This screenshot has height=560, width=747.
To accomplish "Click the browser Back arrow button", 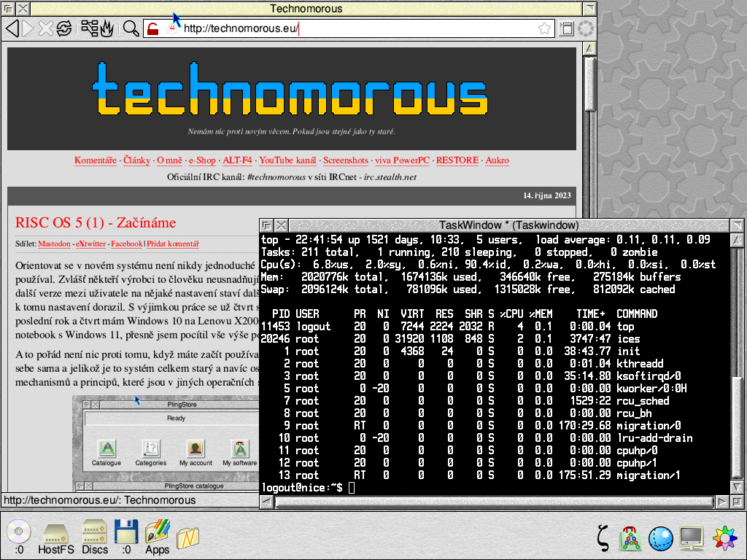I will point(12,28).
